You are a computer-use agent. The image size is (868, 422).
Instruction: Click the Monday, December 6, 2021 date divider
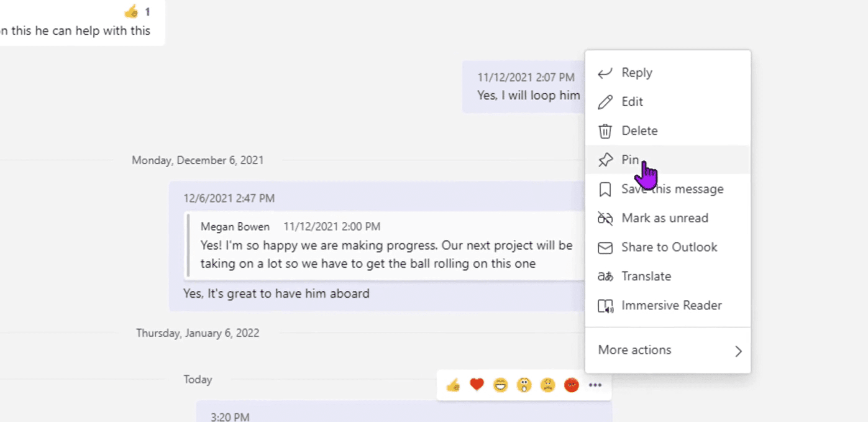point(198,160)
